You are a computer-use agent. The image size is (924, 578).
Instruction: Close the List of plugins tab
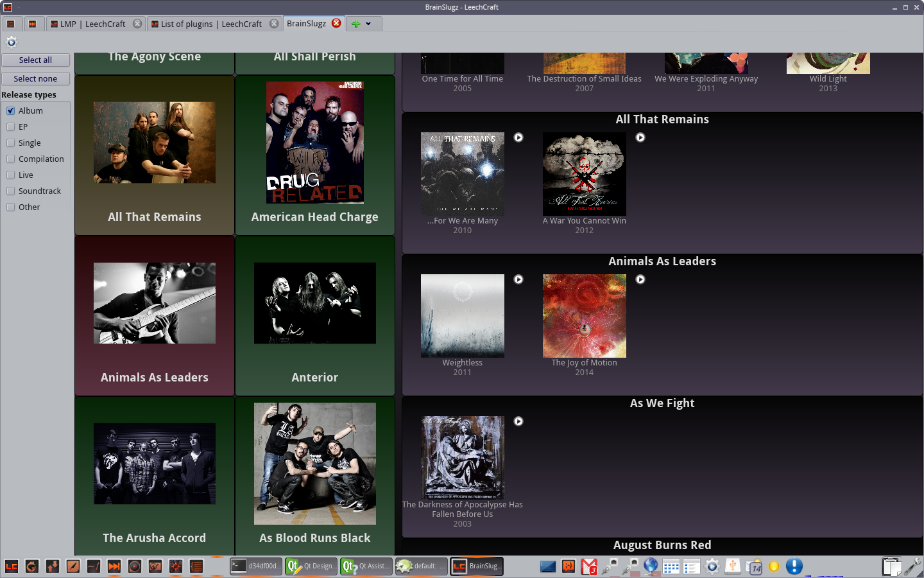274,24
